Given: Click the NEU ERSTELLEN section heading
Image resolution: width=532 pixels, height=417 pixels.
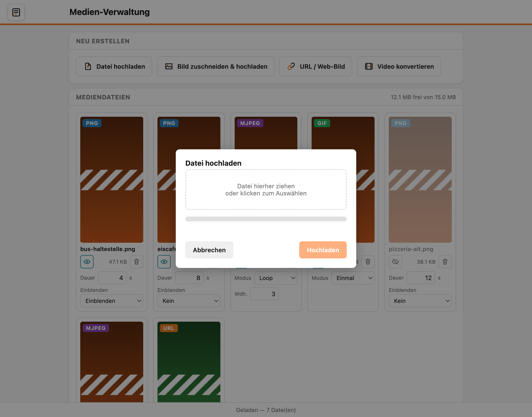Looking at the screenshot, I should (x=103, y=41).
